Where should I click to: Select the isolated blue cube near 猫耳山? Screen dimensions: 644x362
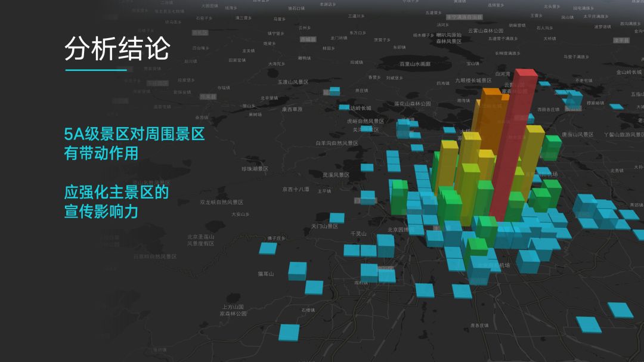(297, 270)
